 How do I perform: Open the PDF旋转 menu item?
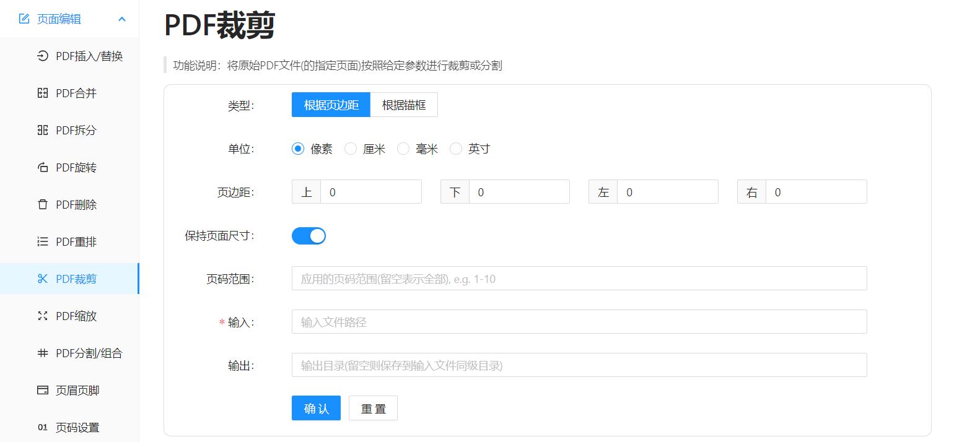pyautogui.click(x=69, y=167)
